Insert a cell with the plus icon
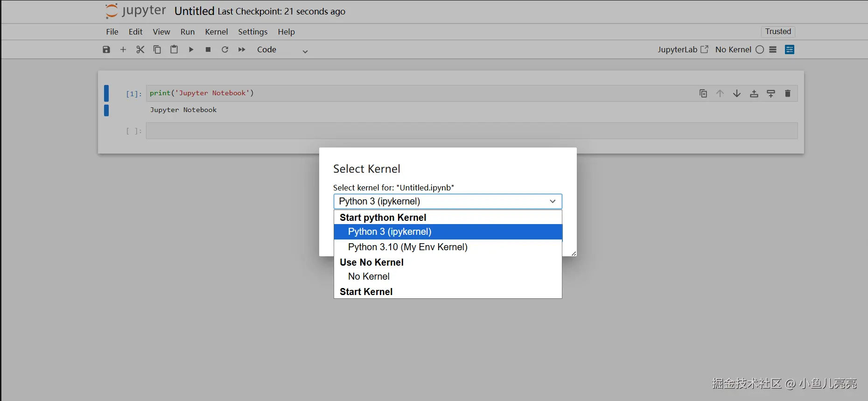Viewport: 868px width, 401px height. tap(123, 49)
